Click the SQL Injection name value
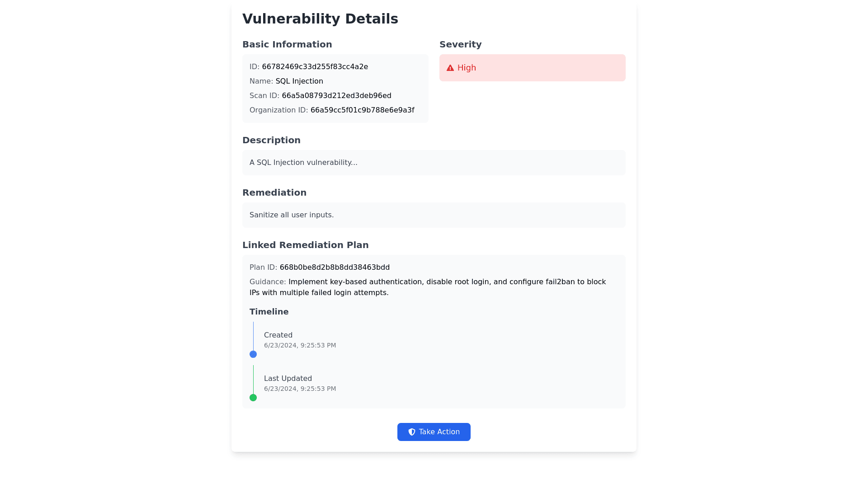Viewport: 868px width, 488px height. click(299, 81)
